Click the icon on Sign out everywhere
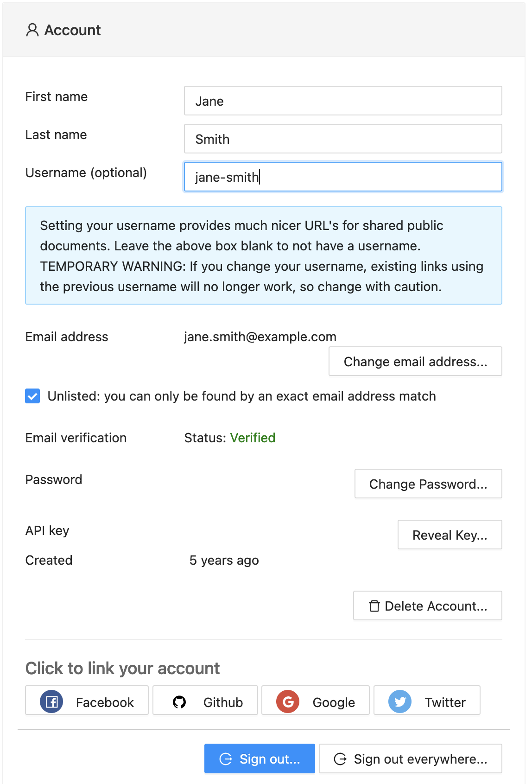The width and height of the screenshot is (532, 784). [340, 759]
